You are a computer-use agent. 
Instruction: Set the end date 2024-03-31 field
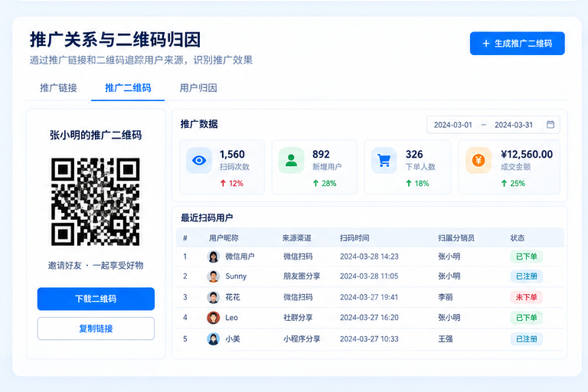[x=514, y=125]
